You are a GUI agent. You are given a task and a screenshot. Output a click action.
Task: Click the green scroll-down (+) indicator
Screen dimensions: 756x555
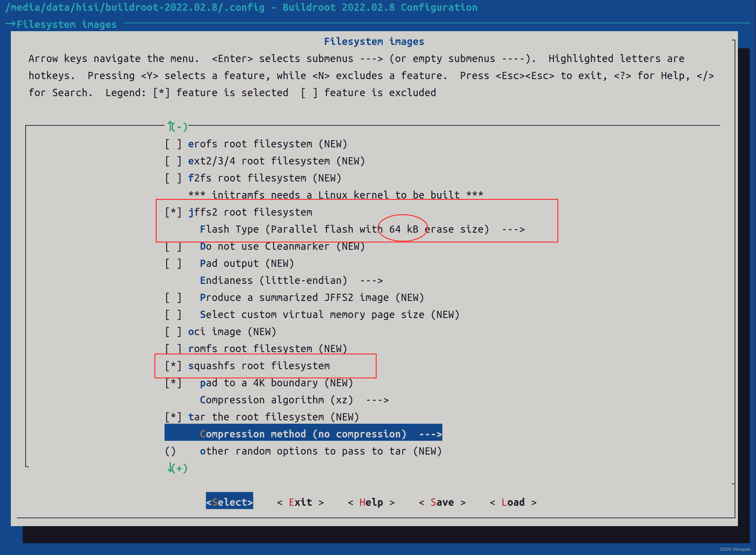point(177,468)
